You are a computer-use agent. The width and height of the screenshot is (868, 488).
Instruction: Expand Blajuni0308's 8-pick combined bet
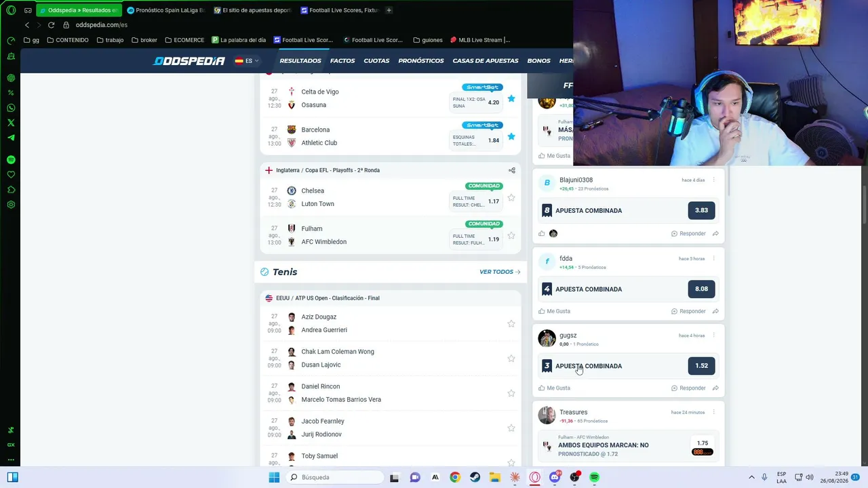click(627, 211)
